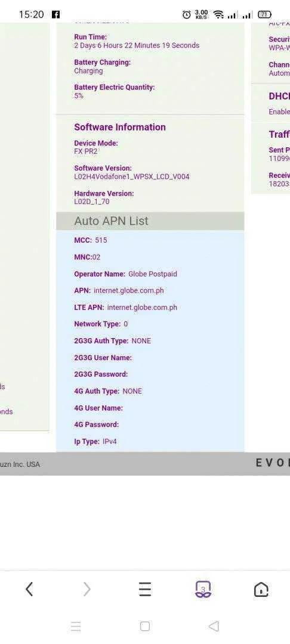The width and height of the screenshot is (290, 644).
Task: Select the 4G Auth Type NONE line
Action: [x=108, y=391]
